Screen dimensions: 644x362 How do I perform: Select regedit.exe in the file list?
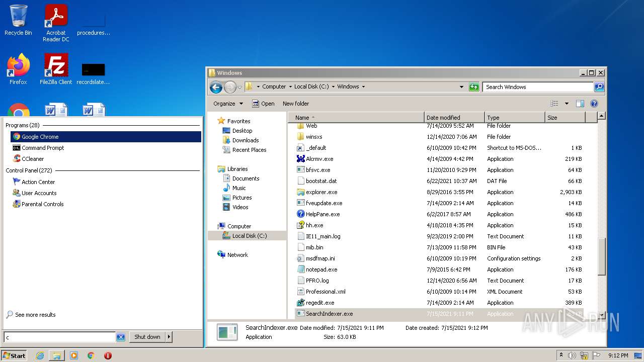pos(319,303)
